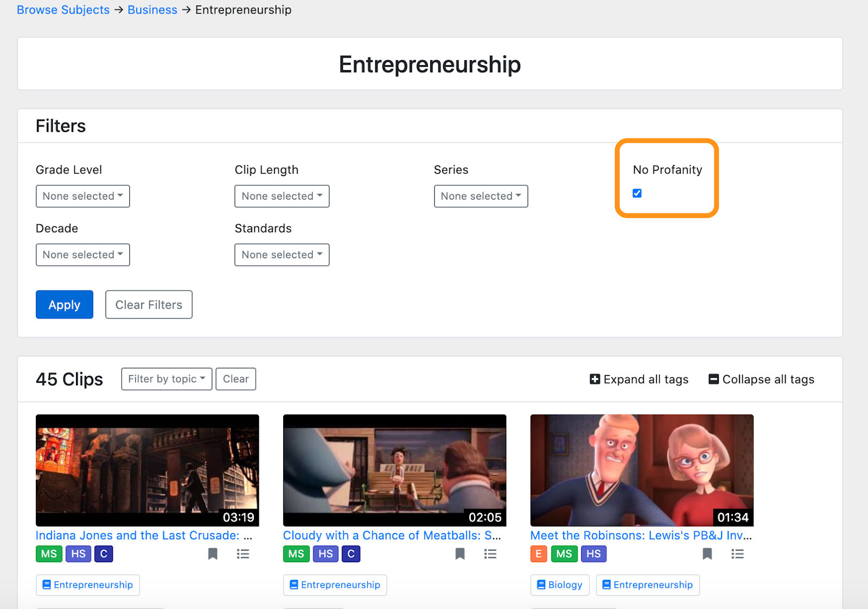Click the Clear Filters button

point(149,304)
